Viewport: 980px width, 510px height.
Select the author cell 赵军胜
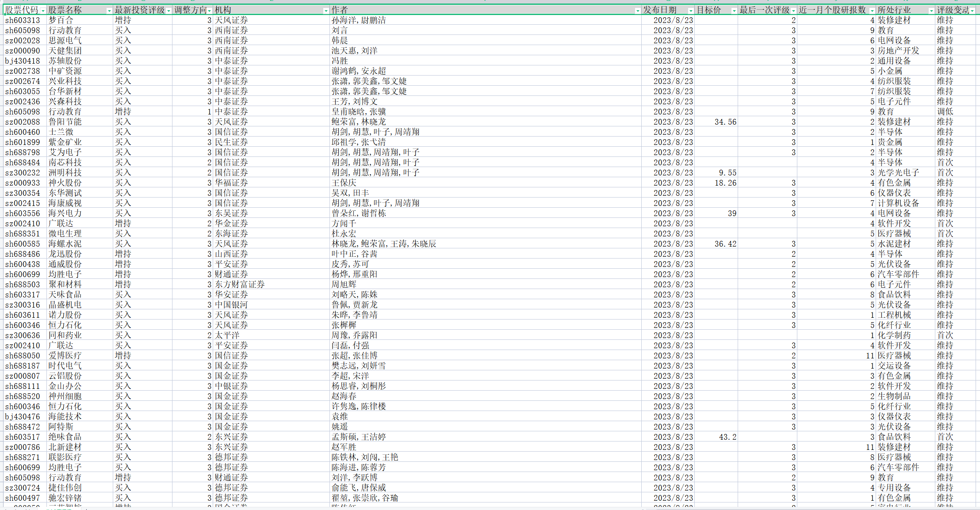(486, 447)
